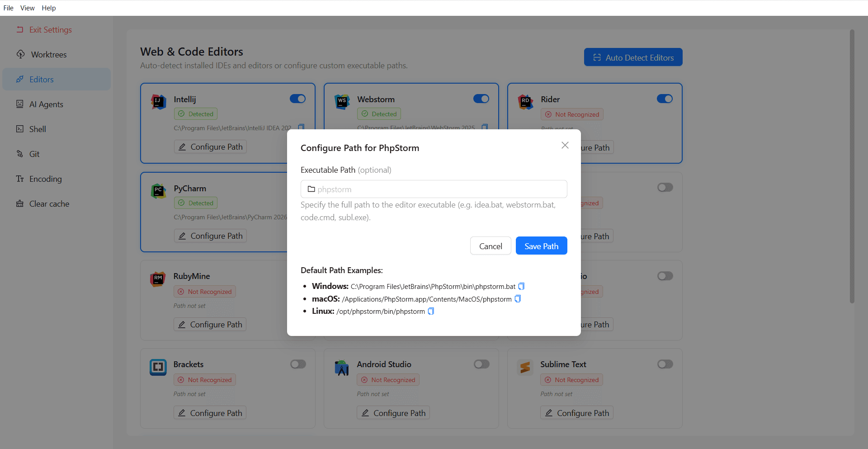Click the Exit Settings arrow icon

point(20,29)
